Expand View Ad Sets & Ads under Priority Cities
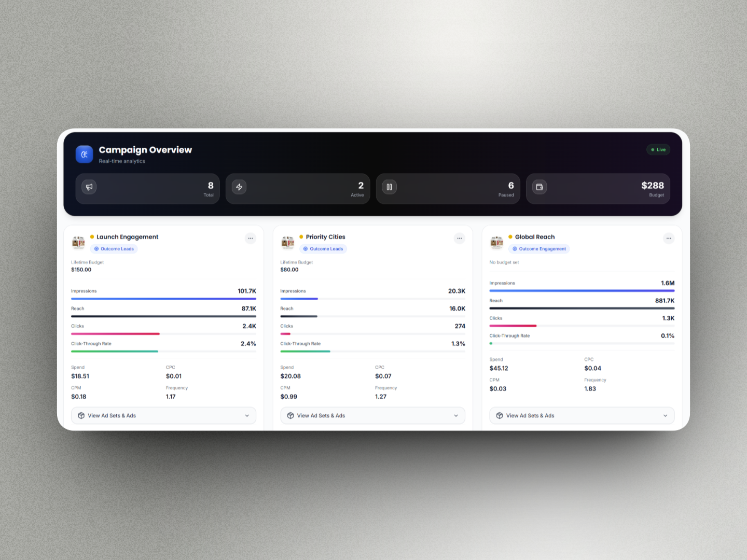The width and height of the screenshot is (747, 560). point(372,415)
